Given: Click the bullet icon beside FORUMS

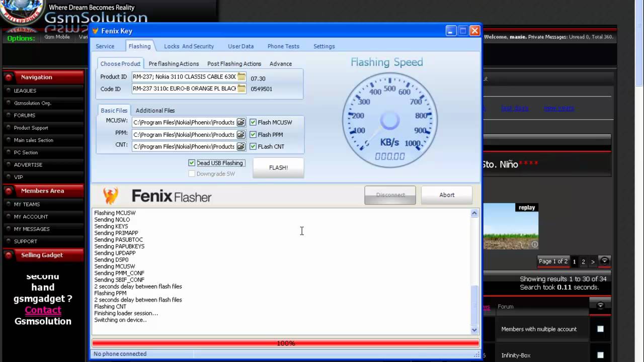Looking at the screenshot, I should tap(9, 116).
